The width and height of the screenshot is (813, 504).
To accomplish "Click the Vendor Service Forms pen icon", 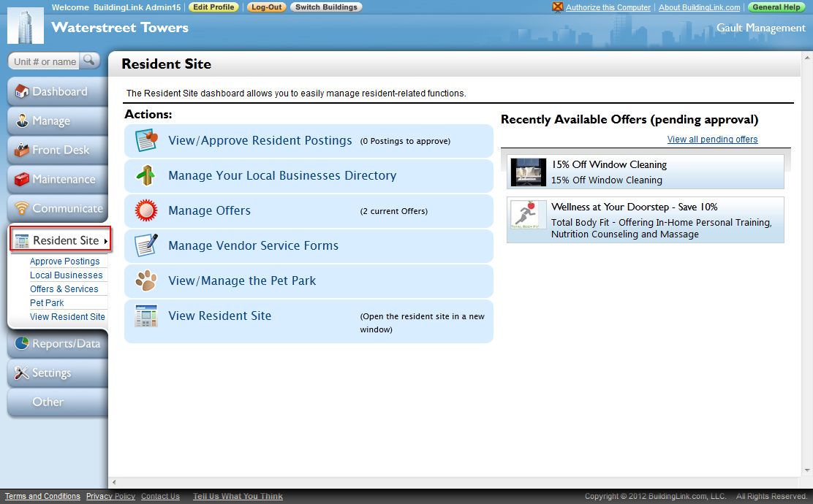I will pos(146,245).
